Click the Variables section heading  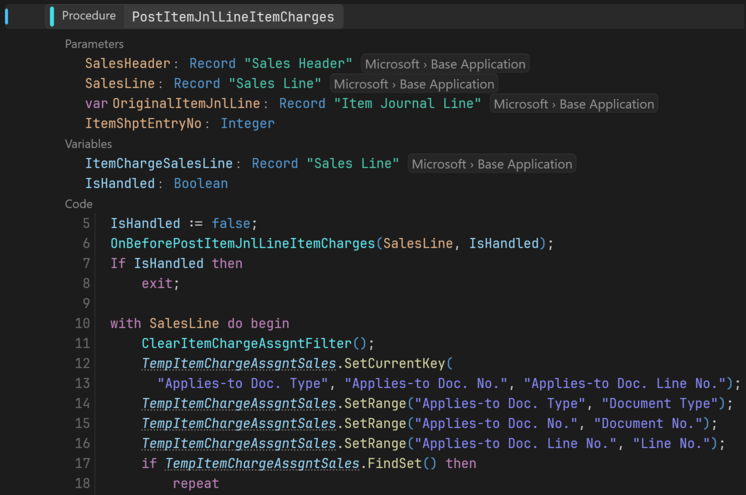coord(88,144)
